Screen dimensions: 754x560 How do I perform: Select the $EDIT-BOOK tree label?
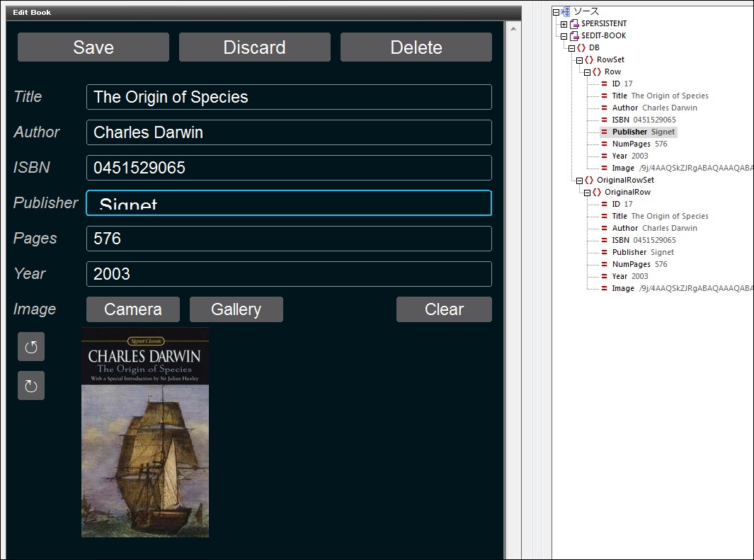tap(603, 35)
